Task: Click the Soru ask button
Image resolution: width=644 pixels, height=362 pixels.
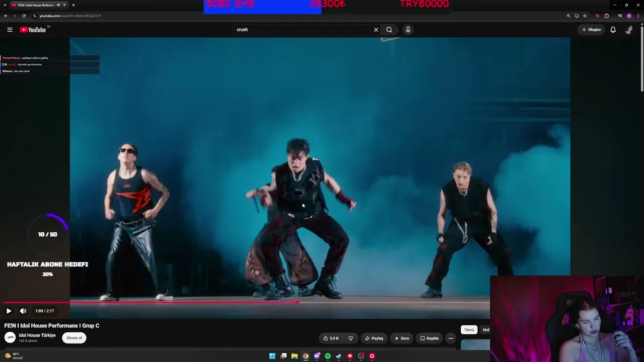Action: click(402, 338)
